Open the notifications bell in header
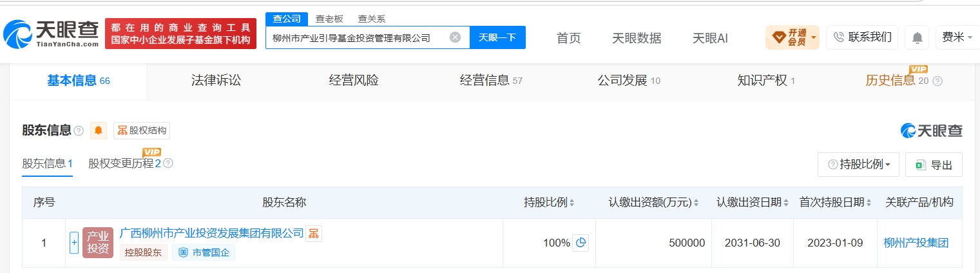The image size is (980, 273). pos(916,37)
